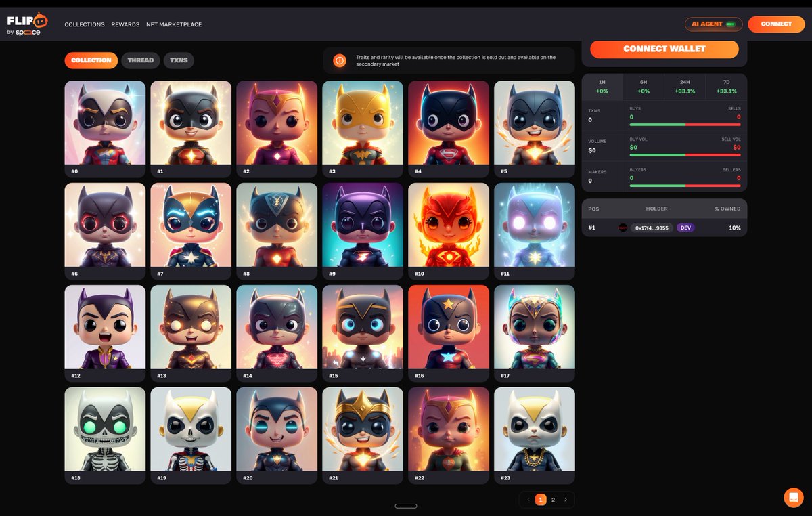Click holder address 0x17f4...9355
Screen dimensions: 812x516
652,228
